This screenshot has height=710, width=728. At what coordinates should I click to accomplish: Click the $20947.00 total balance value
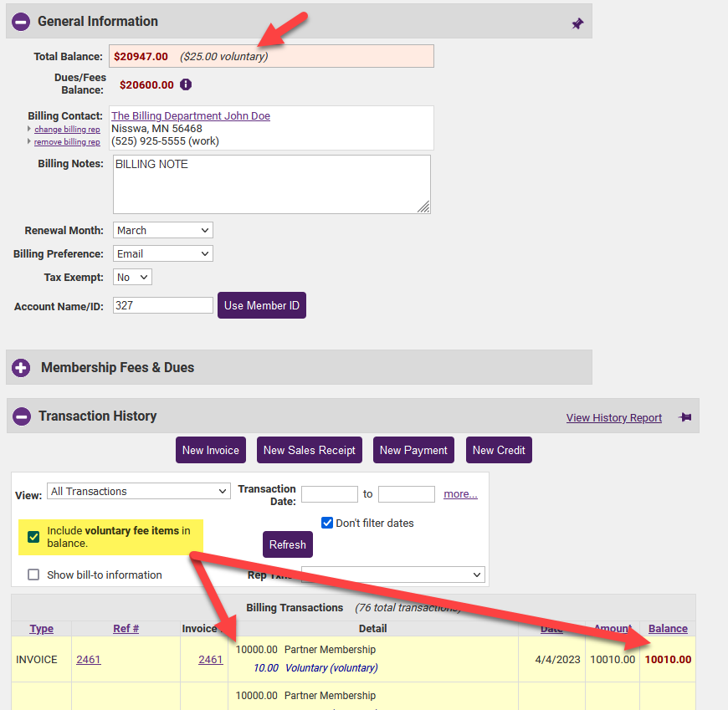pos(141,57)
